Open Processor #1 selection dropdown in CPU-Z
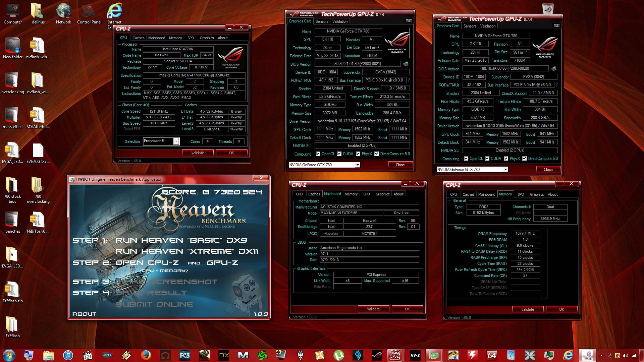Screen dimensions: 644x362 pos(176,141)
